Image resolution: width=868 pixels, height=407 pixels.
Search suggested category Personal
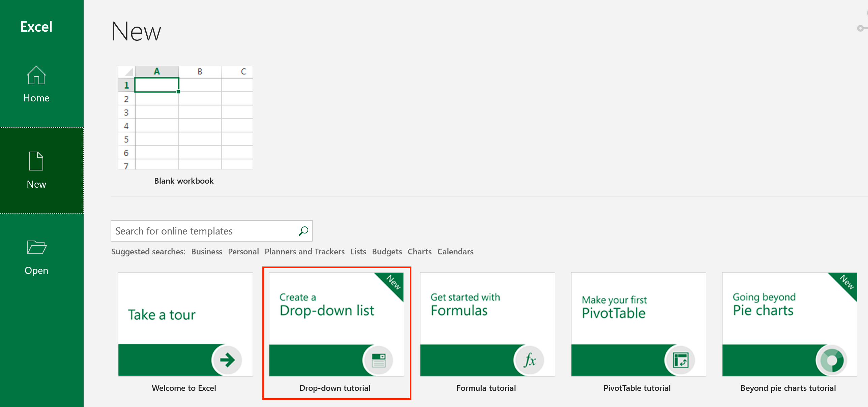243,252
